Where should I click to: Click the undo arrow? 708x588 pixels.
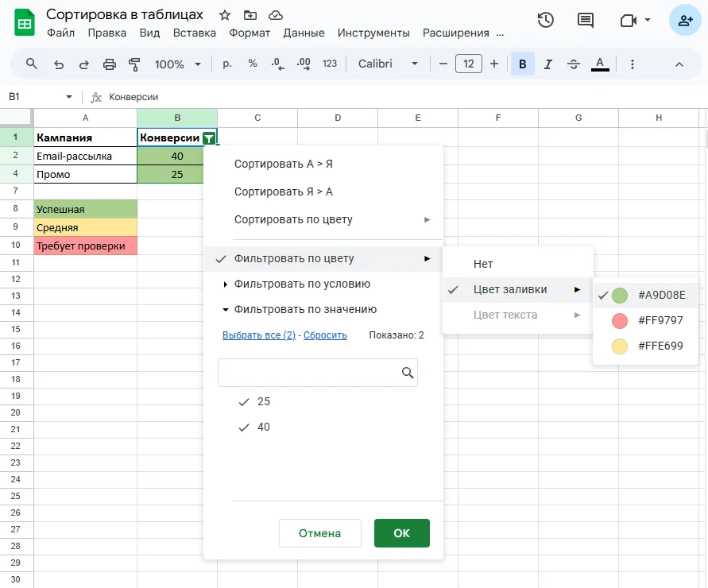[59, 64]
